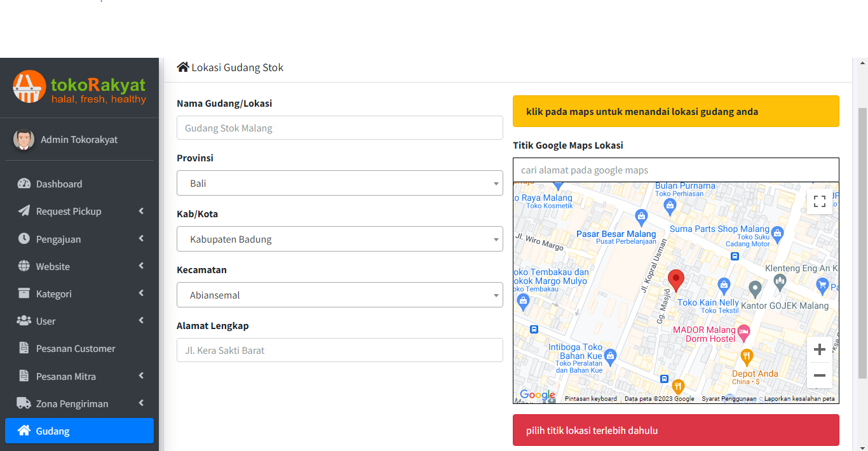Click the Google Maps address search field

coord(675,170)
